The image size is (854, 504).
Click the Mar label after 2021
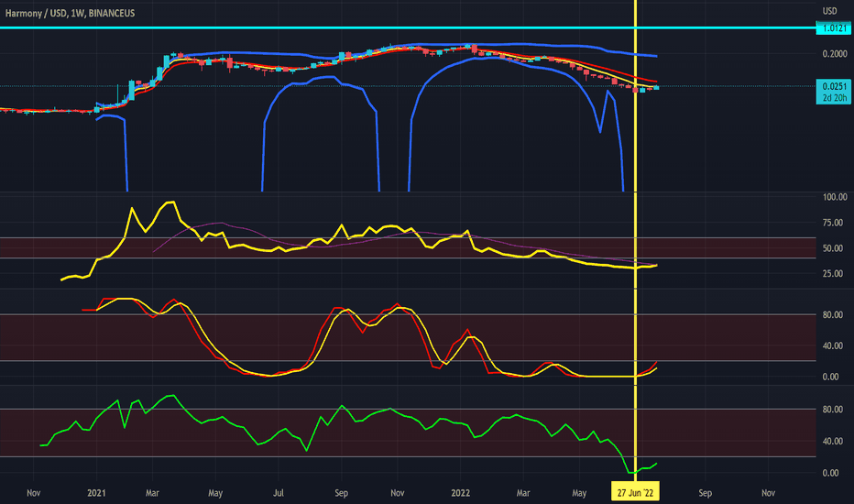[x=152, y=493]
